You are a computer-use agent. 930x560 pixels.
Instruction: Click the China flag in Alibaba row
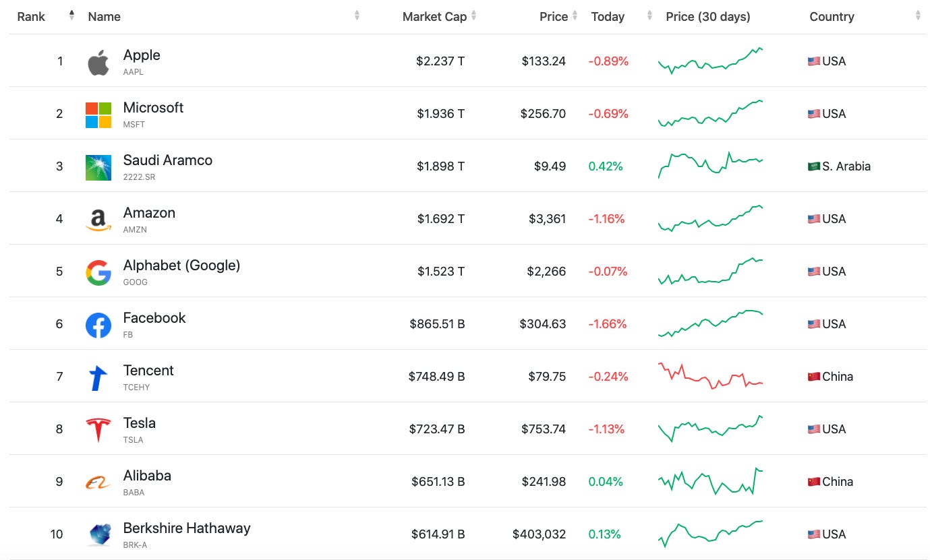click(814, 482)
